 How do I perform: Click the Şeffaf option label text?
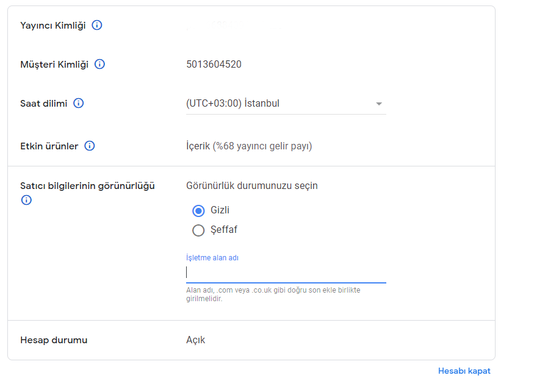click(224, 230)
